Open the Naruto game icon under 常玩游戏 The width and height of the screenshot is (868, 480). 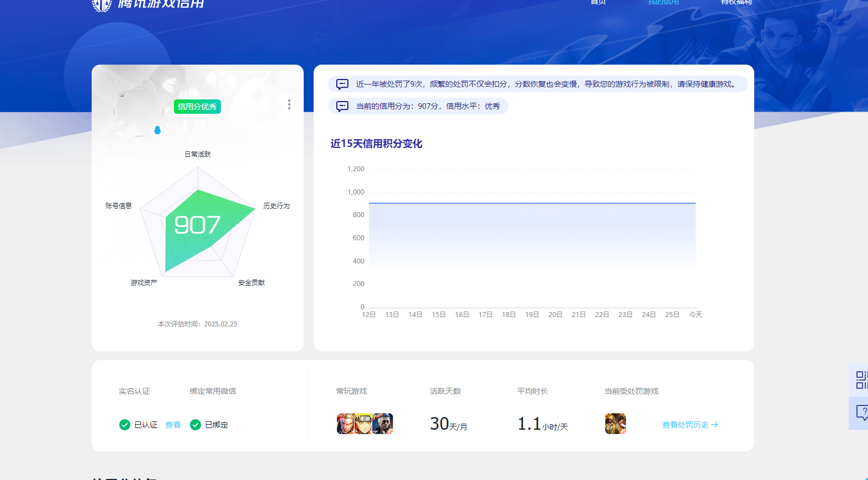click(363, 424)
